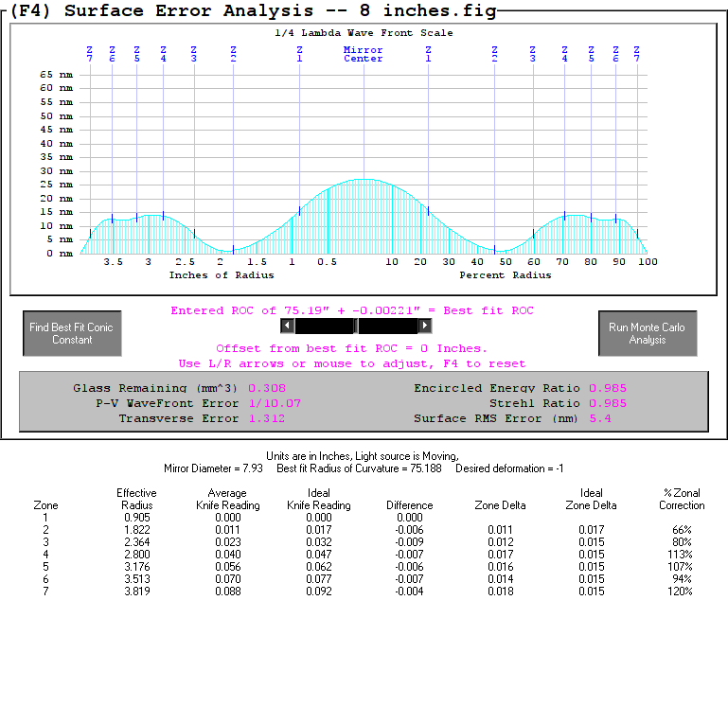Image resolution: width=728 pixels, height=724 pixels.
Task: Run the Monte Carlo Analysis
Action: [648, 333]
